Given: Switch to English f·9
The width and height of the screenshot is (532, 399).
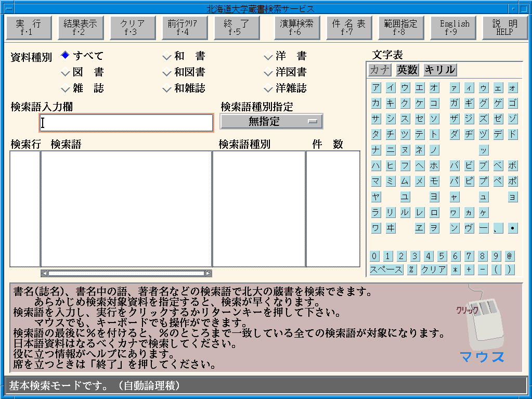Looking at the screenshot, I should (453, 28).
